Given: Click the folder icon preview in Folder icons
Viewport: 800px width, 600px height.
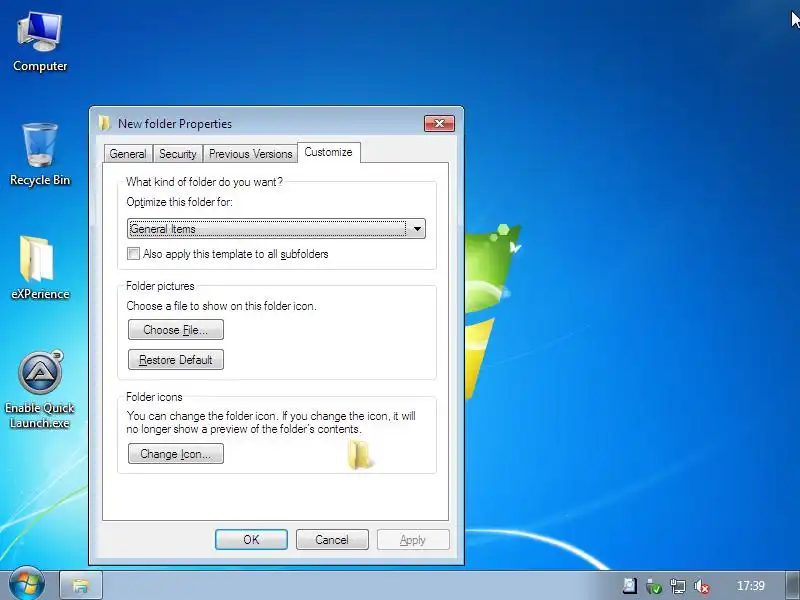Looking at the screenshot, I should click(360, 455).
